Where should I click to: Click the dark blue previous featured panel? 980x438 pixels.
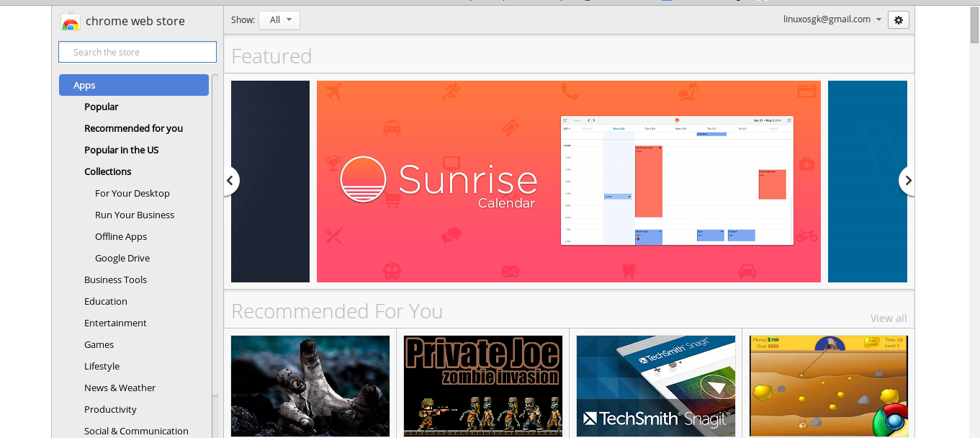(270, 182)
